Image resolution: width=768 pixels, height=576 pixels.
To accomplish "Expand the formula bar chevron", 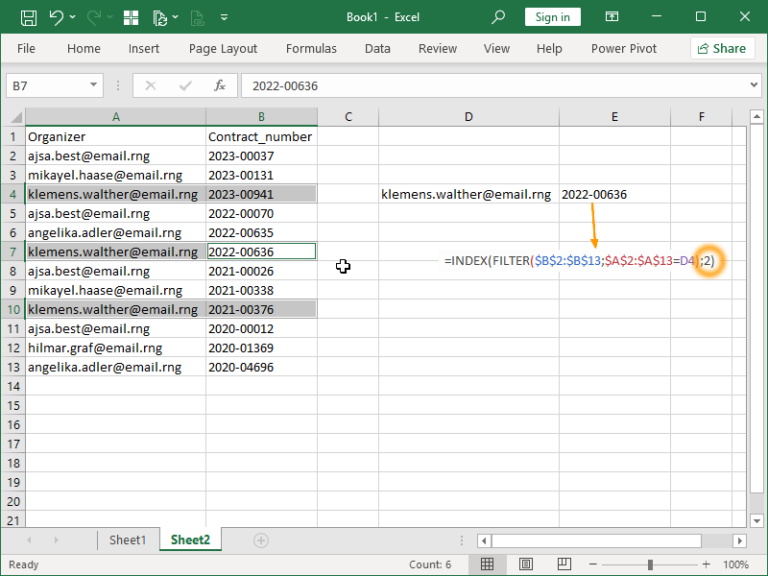I will [754, 85].
